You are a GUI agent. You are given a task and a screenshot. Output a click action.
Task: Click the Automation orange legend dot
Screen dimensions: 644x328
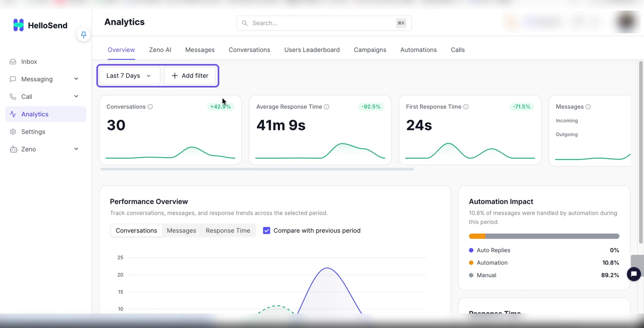[471, 263]
